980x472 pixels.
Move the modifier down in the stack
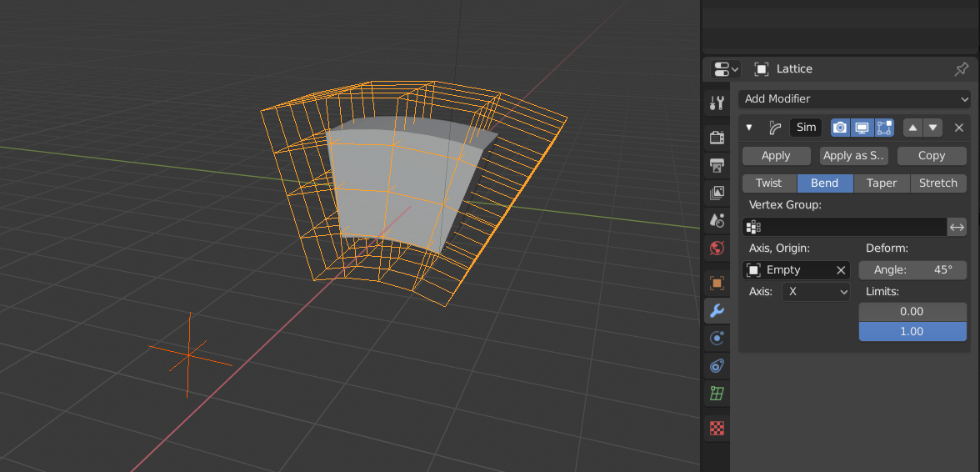point(932,128)
